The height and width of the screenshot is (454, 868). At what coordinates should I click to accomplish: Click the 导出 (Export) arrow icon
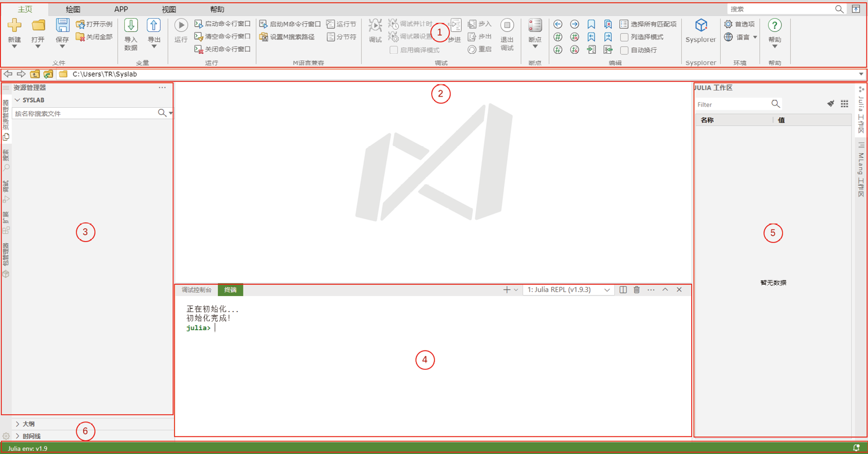click(154, 25)
